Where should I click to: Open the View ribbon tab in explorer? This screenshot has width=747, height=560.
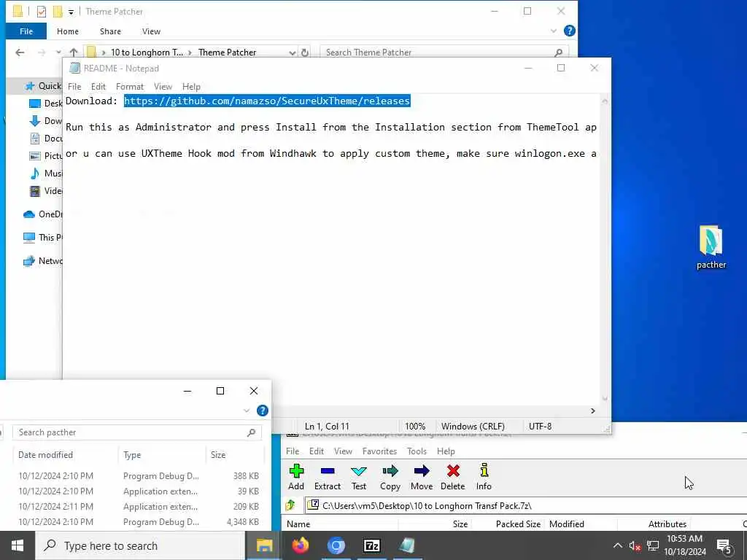(151, 31)
